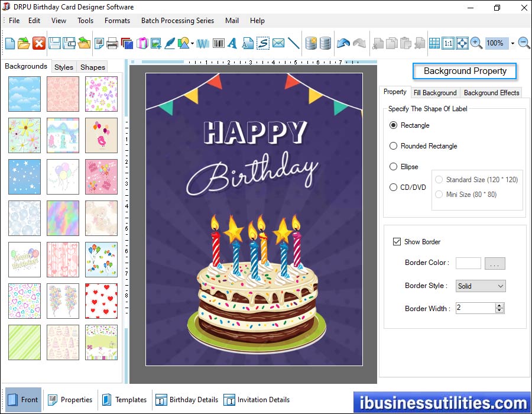
Task: Expand the shapes tool dropdown arrow in toolbar
Action: point(192,44)
